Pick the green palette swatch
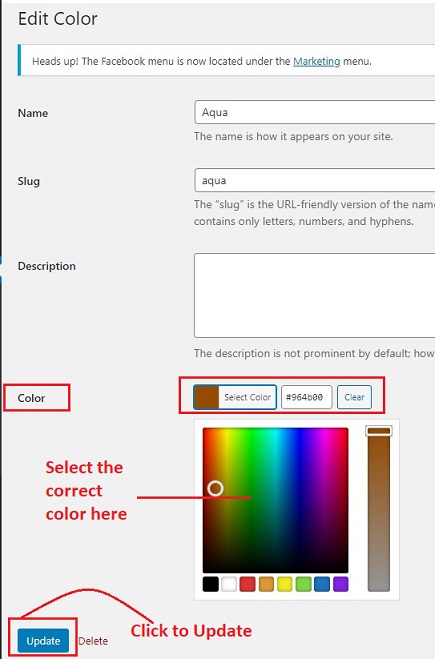This screenshot has width=435, height=660. pos(303,584)
